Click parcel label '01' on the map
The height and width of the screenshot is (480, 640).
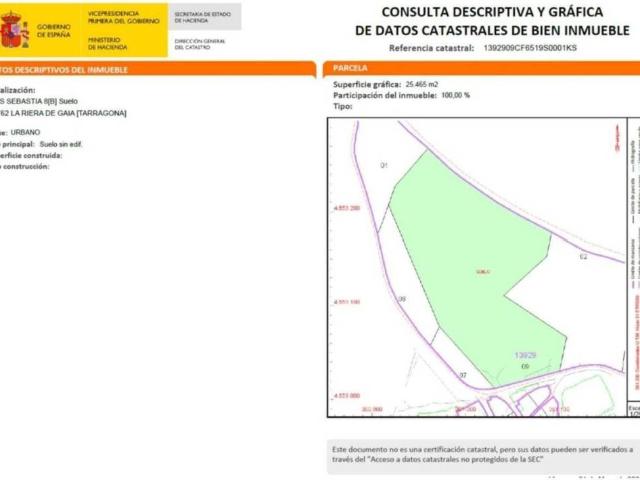point(384,165)
